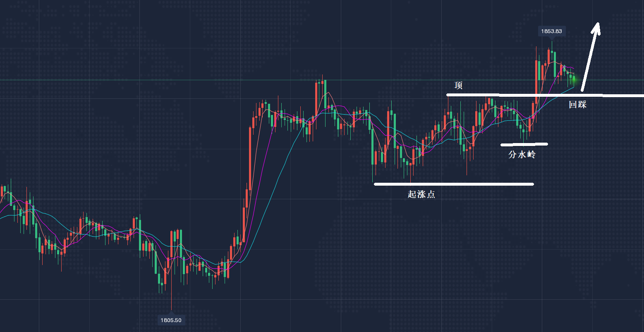The height and width of the screenshot is (332, 644).
Task: Click right end of cyan moving average line
Action: 574,87
